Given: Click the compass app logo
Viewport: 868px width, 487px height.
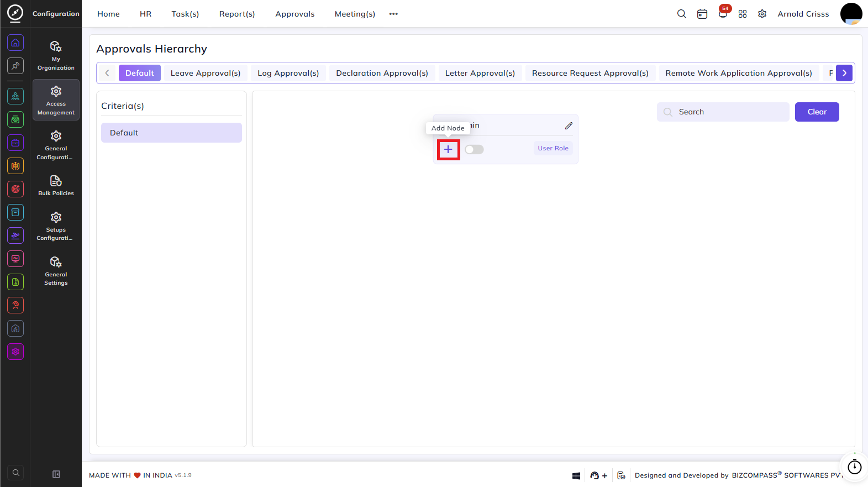Looking at the screenshot, I should [x=15, y=13].
